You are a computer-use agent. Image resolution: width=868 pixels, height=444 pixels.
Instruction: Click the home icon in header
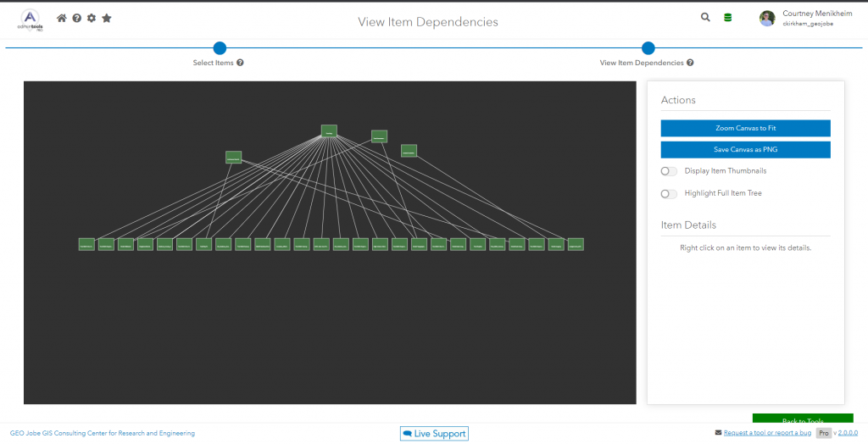pos(61,18)
